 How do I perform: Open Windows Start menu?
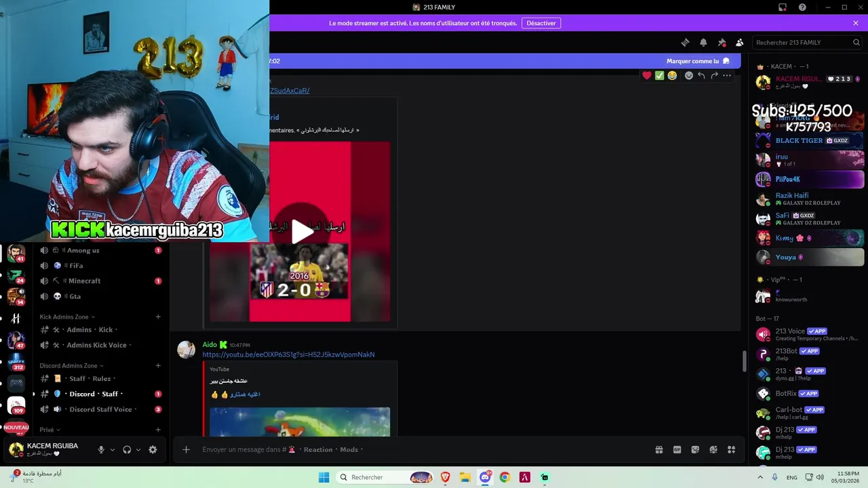point(324,477)
